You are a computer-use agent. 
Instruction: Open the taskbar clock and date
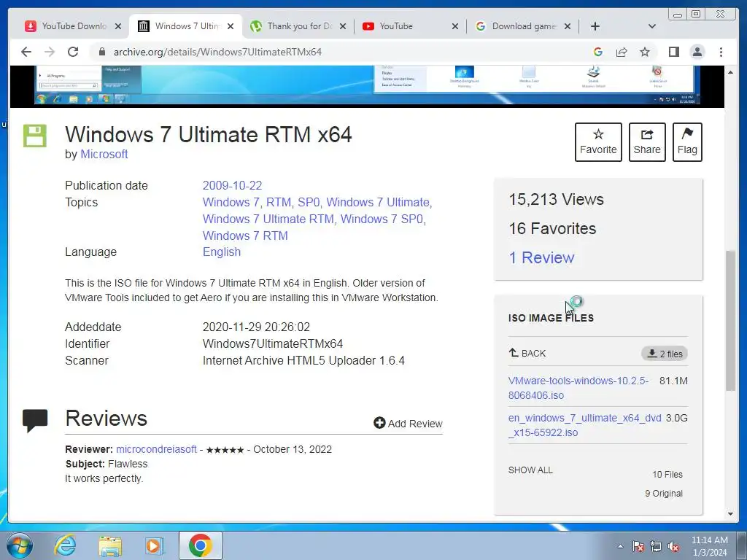pos(709,546)
